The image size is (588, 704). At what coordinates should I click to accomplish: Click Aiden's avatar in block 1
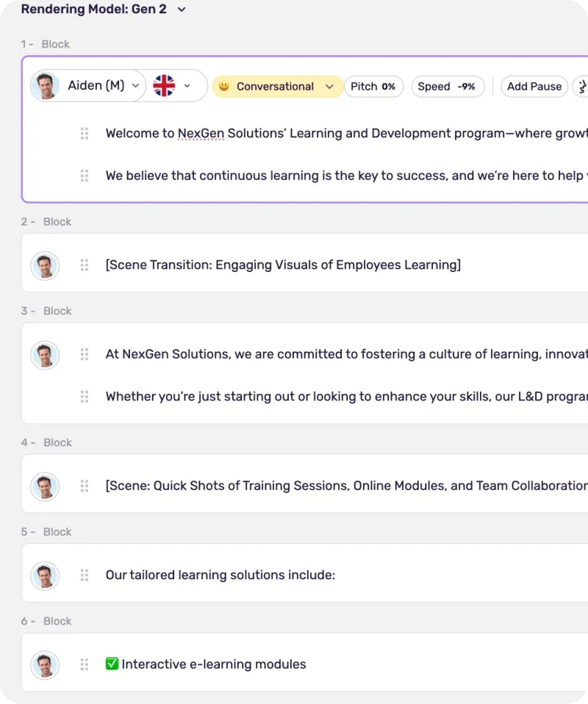tap(46, 86)
